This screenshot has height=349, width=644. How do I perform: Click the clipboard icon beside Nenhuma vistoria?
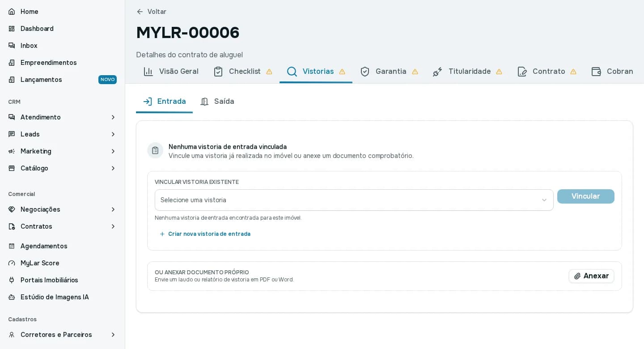point(155,150)
